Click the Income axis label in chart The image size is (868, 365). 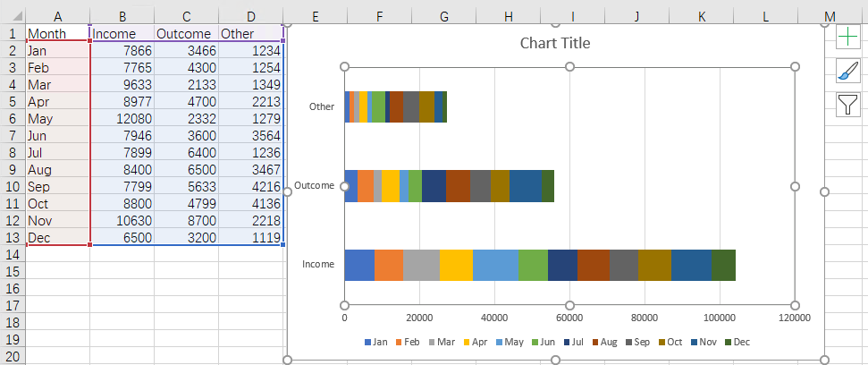[317, 264]
